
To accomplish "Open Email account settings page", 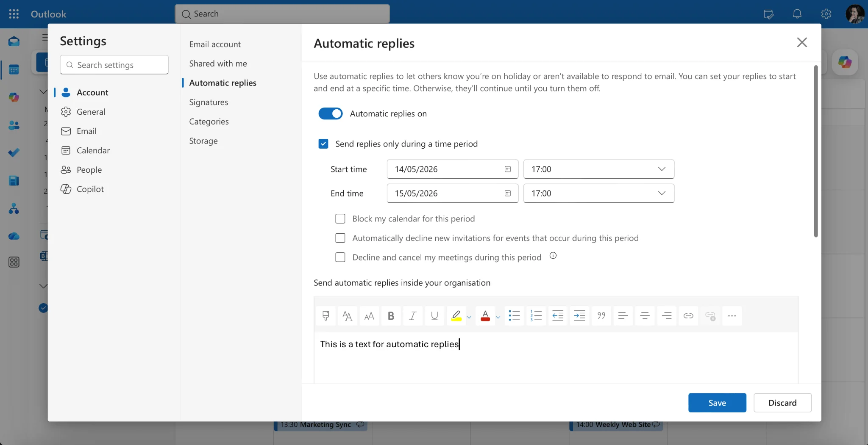I will click(215, 44).
